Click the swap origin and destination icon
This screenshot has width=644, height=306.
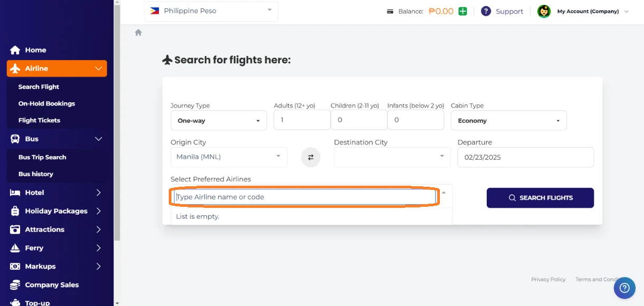tap(311, 157)
